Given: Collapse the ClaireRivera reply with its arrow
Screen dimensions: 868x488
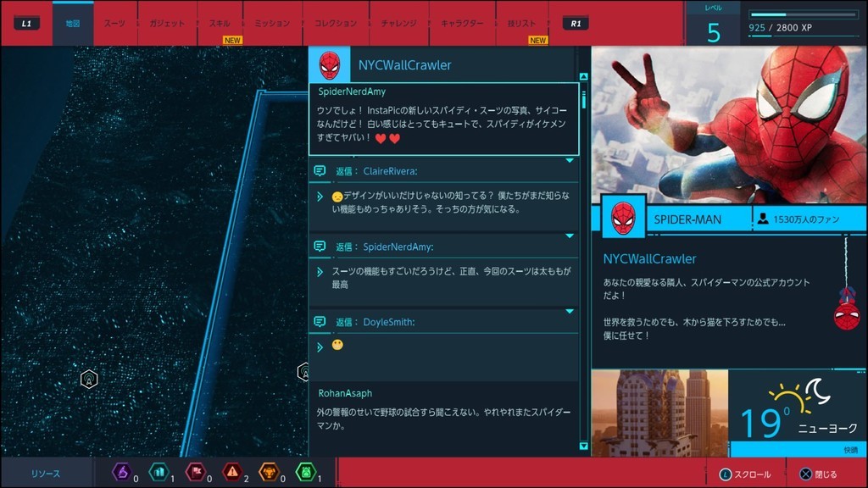Looking at the screenshot, I should [x=569, y=160].
